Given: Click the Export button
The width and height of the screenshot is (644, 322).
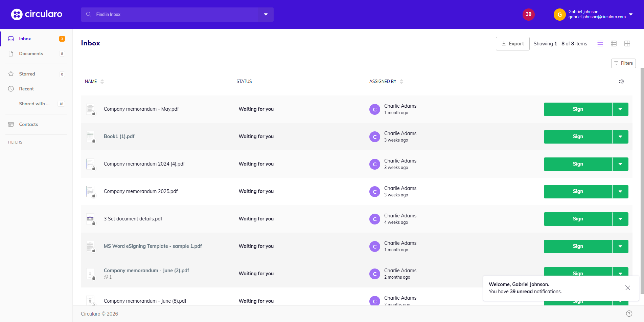Looking at the screenshot, I should [x=512, y=44].
